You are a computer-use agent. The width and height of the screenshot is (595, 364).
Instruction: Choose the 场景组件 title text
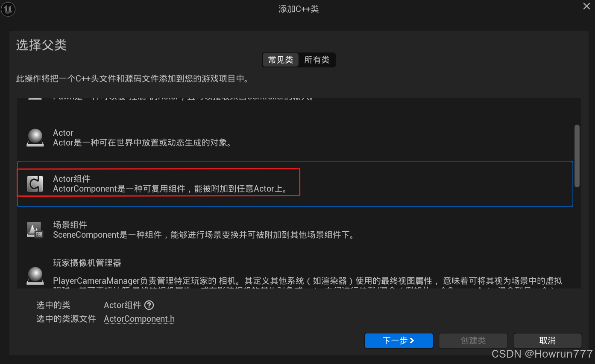pos(70,225)
